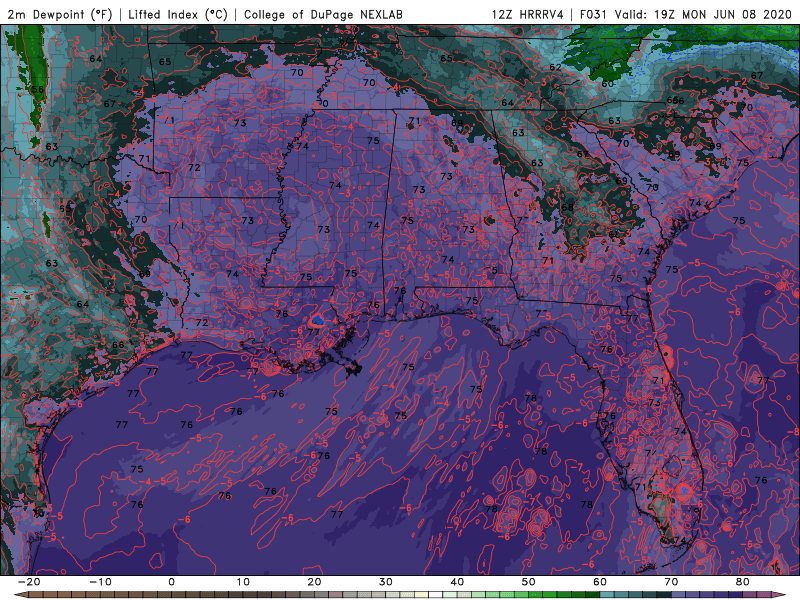
Task: Click the '-20' color scale label
Action: (28, 582)
